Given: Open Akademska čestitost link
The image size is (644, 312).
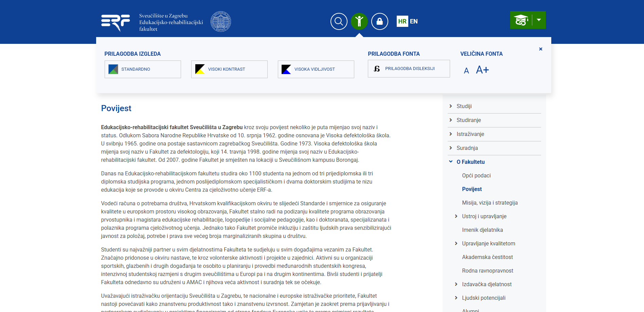Looking at the screenshot, I should pos(487,257).
